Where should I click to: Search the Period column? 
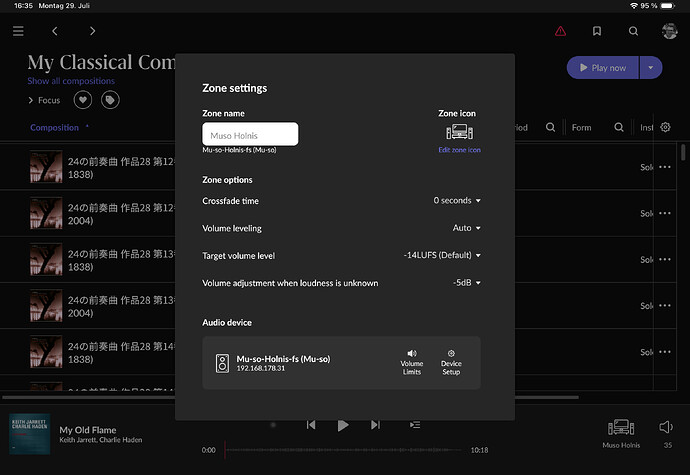click(550, 127)
